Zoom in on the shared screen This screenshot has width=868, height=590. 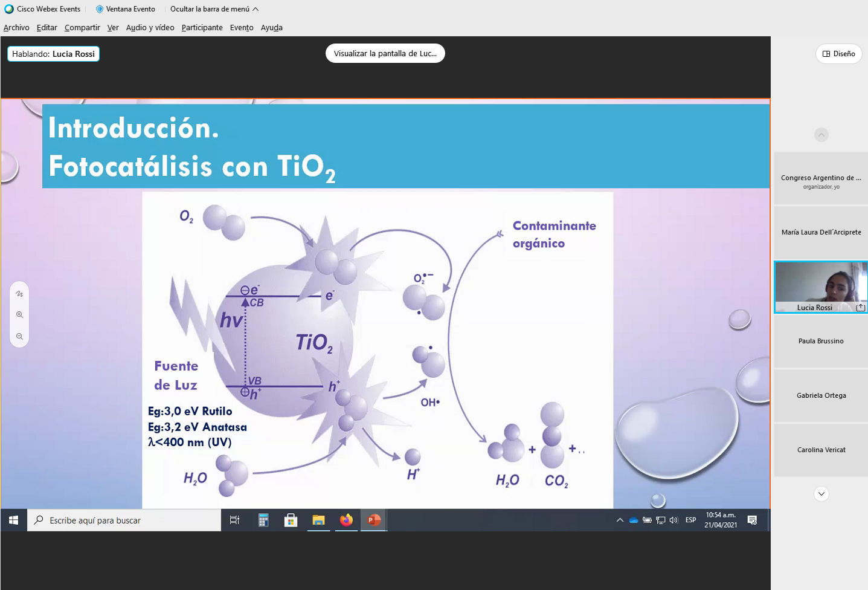[x=19, y=315]
